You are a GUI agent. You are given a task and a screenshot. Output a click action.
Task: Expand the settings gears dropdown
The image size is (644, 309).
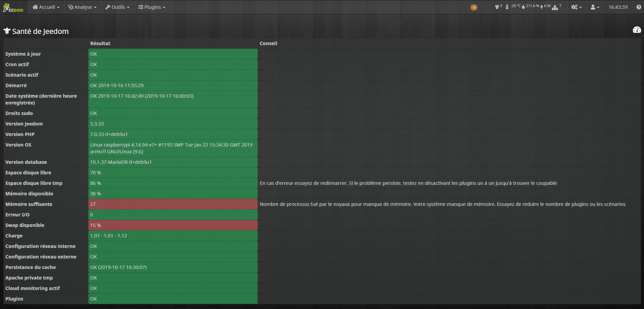pos(576,7)
